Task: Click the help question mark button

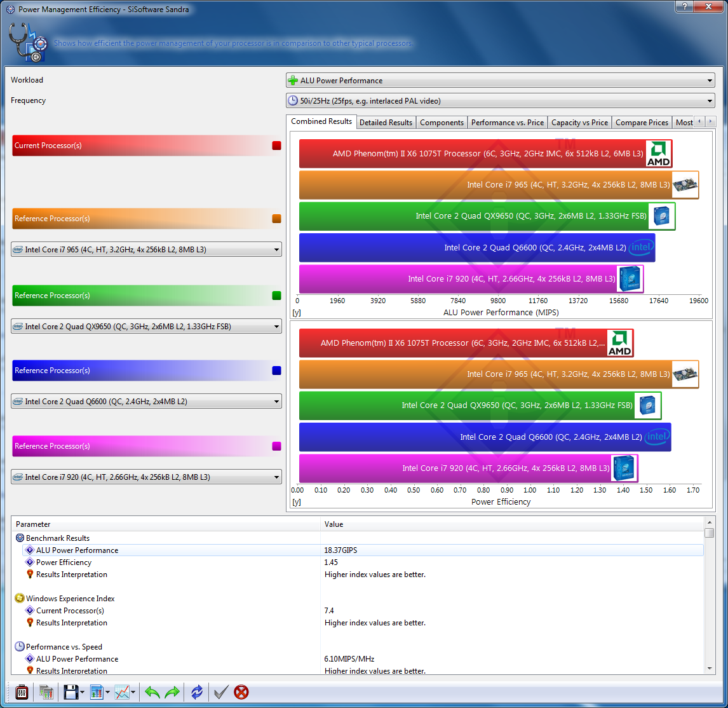Action: pos(684,6)
